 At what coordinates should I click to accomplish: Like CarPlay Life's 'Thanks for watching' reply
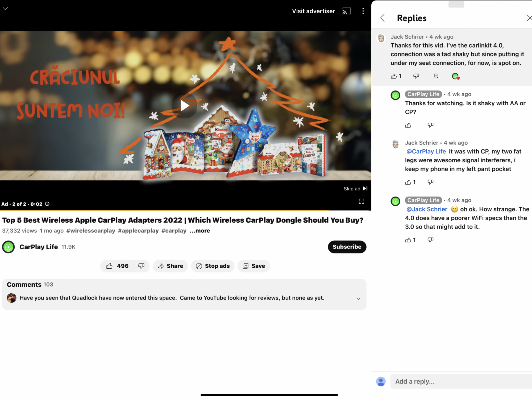pyautogui.click(x=408, y=125)
